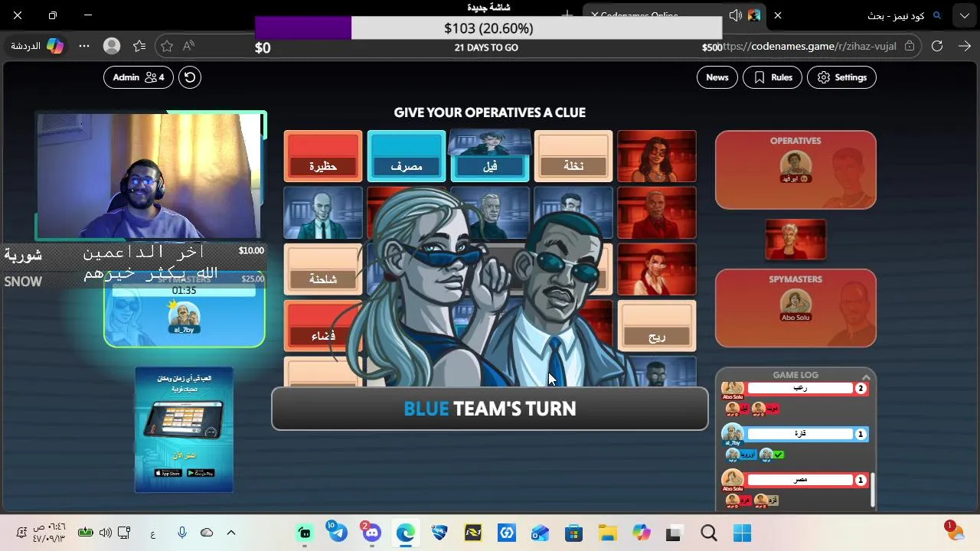980x551 pixels.
Task: Open the volume tray icon
Action: 105,533
